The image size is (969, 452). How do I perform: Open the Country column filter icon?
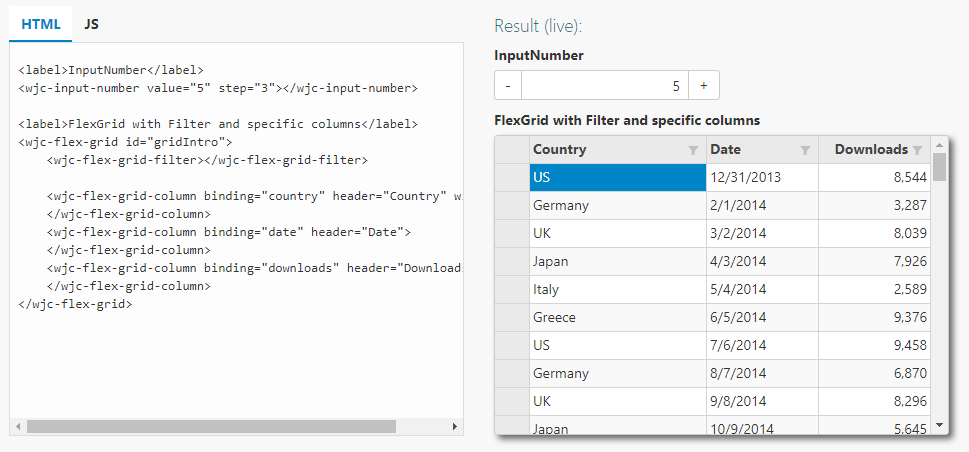pos(693,150)
